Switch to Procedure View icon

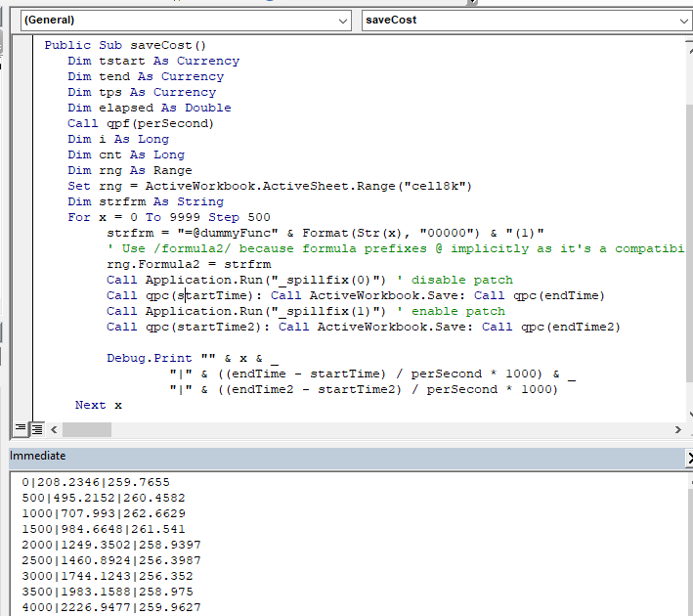pos(21,429)
